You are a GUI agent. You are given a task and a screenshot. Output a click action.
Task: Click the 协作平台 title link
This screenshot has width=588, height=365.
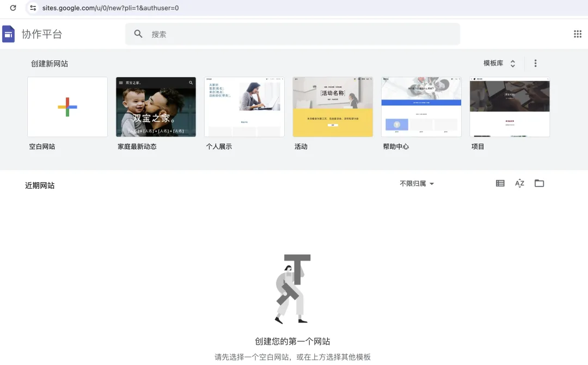coord(42,34)
